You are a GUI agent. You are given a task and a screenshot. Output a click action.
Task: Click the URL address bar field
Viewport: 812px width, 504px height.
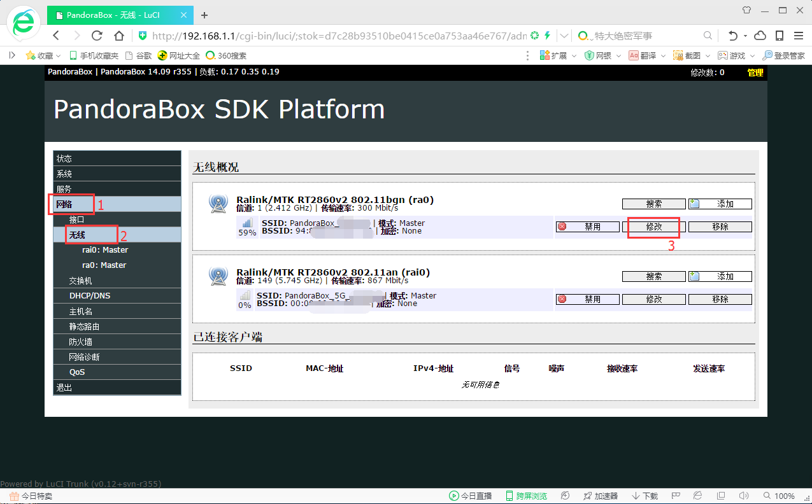pyautogui.click(x=339, y=36)
